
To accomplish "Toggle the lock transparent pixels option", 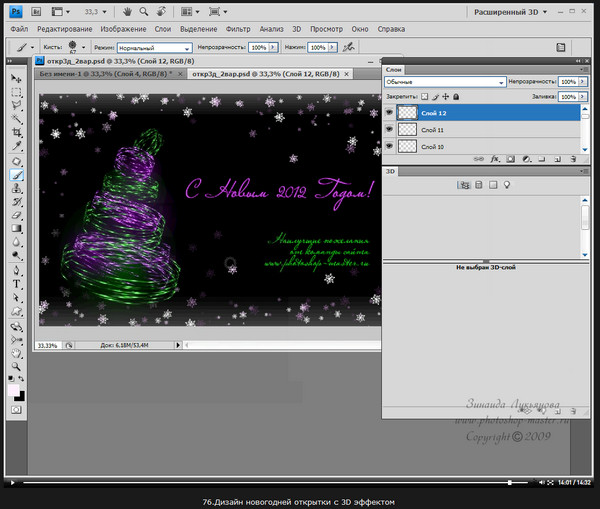I will click(425, 97).
